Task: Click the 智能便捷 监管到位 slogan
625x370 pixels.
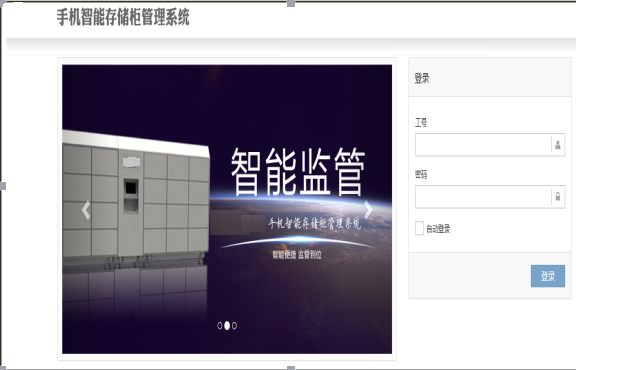Action: click(297, 254)
